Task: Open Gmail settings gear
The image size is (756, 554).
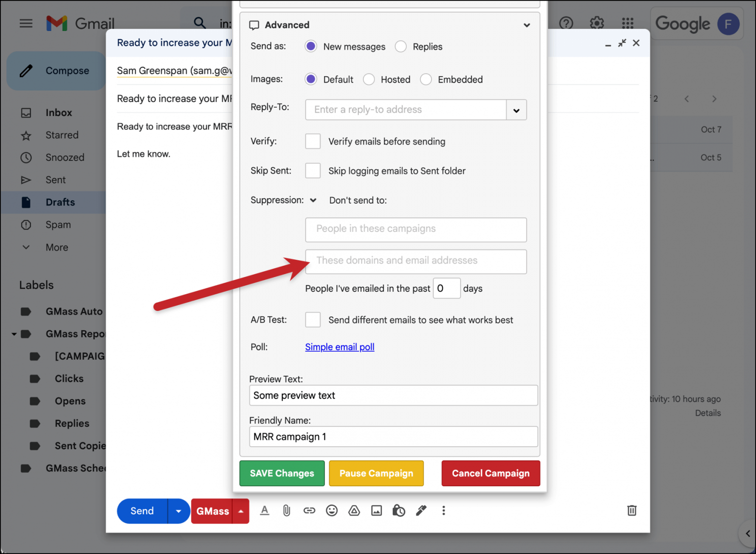Action: click(597, 23)
